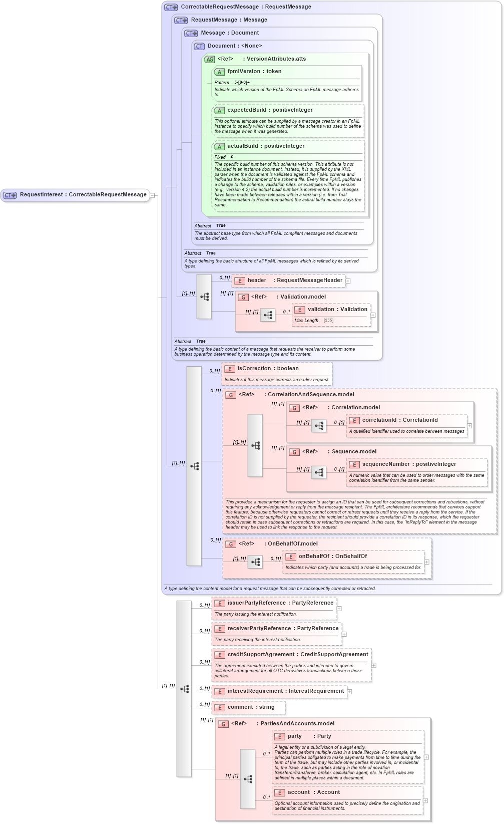Click the E icon of receiverPartyReference
This screenshot has height=824, width=504.
click(x=220, y=629)
